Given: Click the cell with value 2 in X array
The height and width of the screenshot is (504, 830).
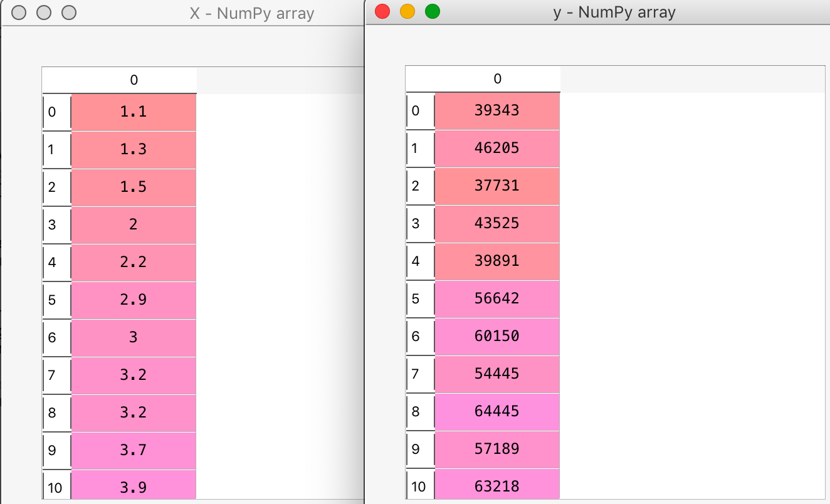Looking at the screenshot, I should coord(134,225).
